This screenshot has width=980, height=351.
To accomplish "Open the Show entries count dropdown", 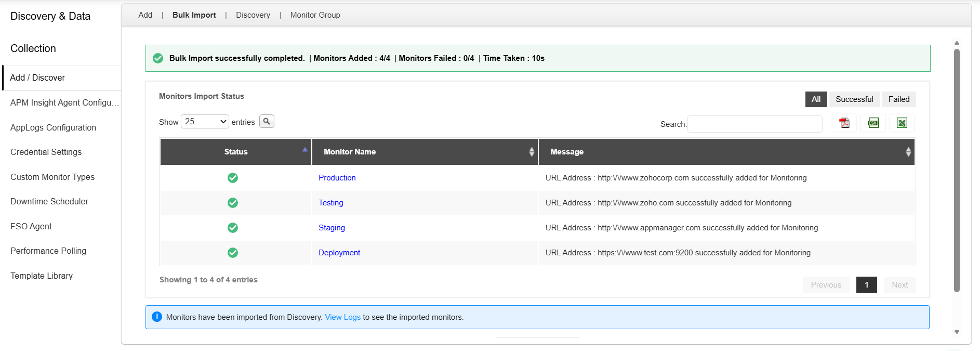I will [x=205, y=121].
